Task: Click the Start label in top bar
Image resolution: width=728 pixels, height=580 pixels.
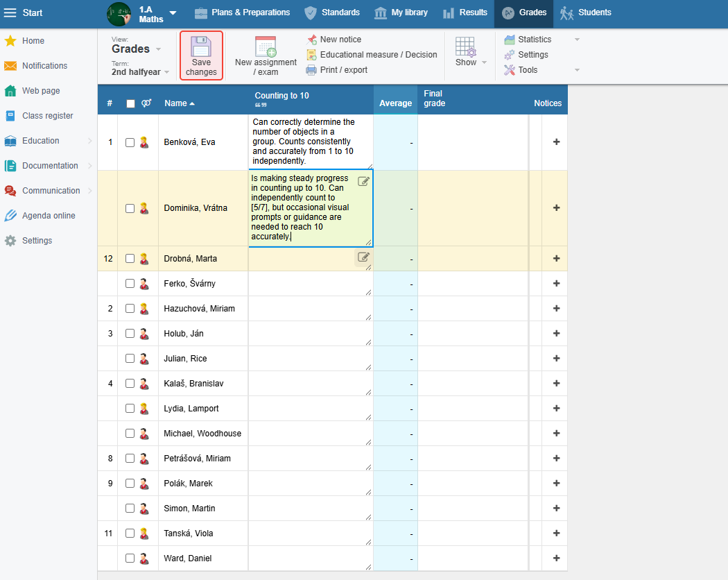Action: (x=33, y=13)
